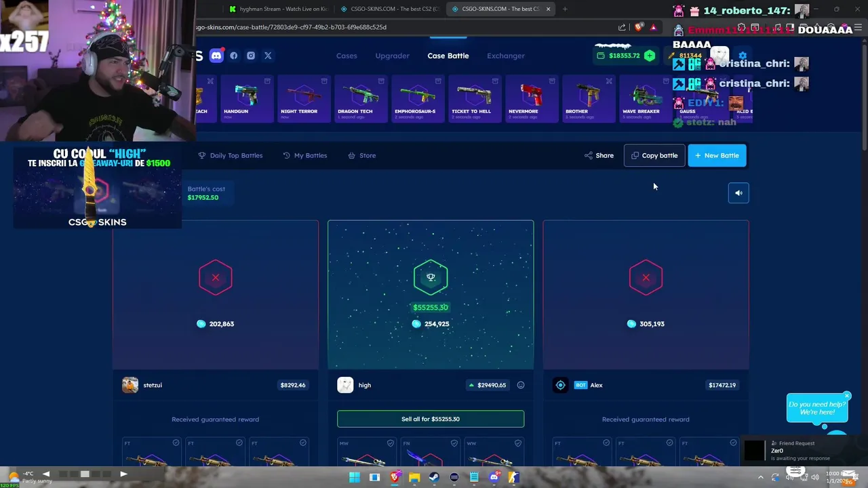
Task: Click the Alex bot avatar icon
Action: click(x=561, y=385)
